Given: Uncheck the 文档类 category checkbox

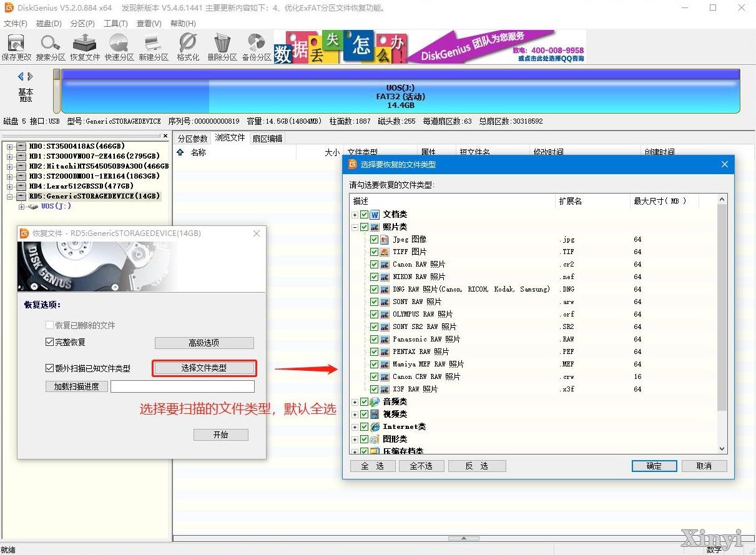Looking at the screenshot, I should coord(365,214).
